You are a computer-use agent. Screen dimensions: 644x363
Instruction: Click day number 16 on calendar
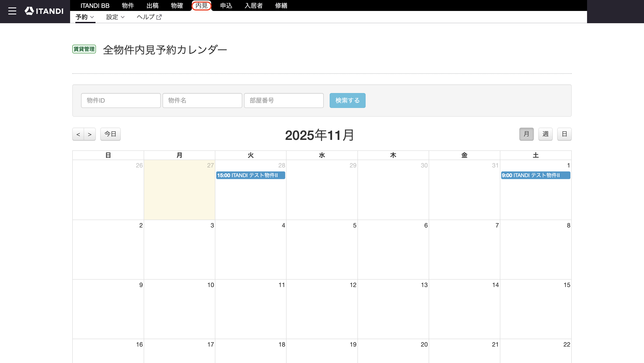[139, 345]
